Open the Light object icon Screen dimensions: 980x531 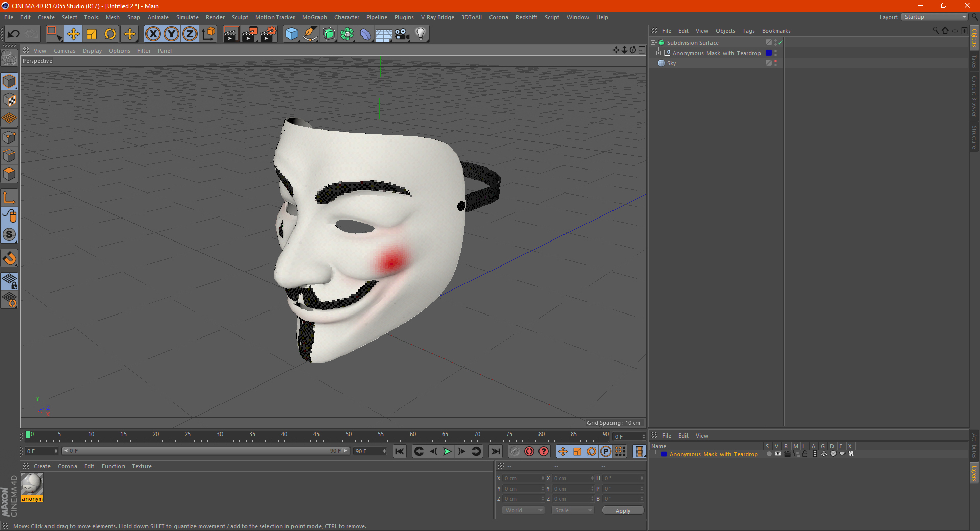421,34
